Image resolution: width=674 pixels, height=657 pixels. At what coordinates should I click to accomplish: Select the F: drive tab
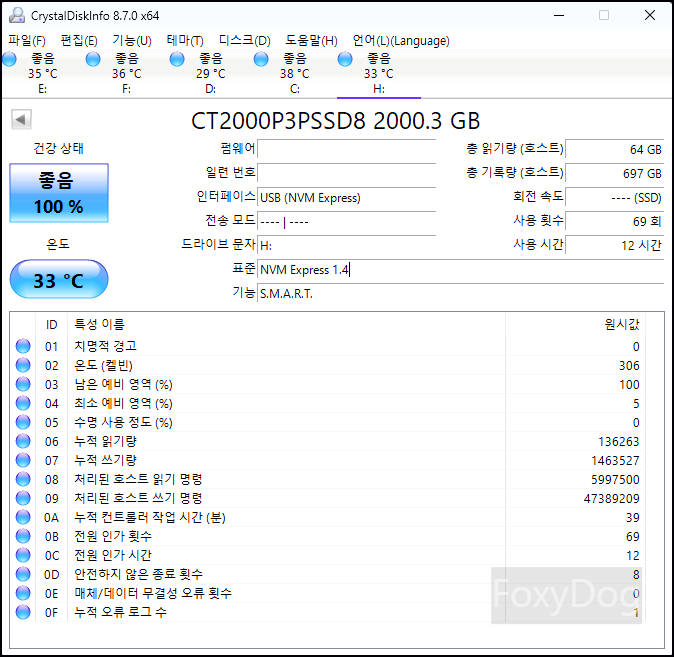[x=126, y=74]
